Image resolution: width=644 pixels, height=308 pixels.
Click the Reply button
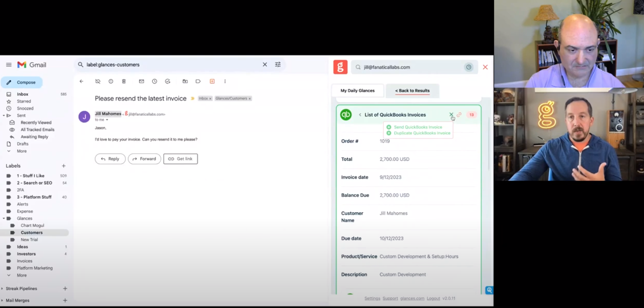(110, 159)
